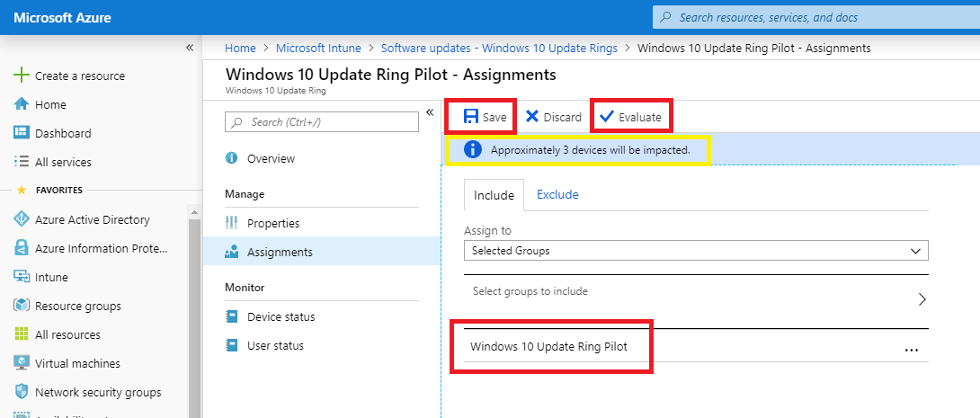Click the User status notebook icon
This screenshot has height=418, width=980.
click(231, 345)
